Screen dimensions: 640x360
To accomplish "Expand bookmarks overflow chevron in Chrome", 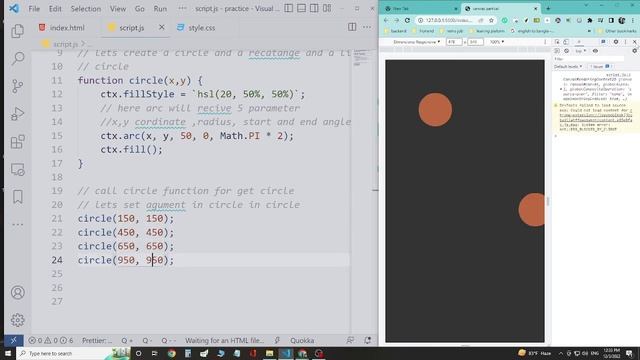I will click(x=589, y=31).
